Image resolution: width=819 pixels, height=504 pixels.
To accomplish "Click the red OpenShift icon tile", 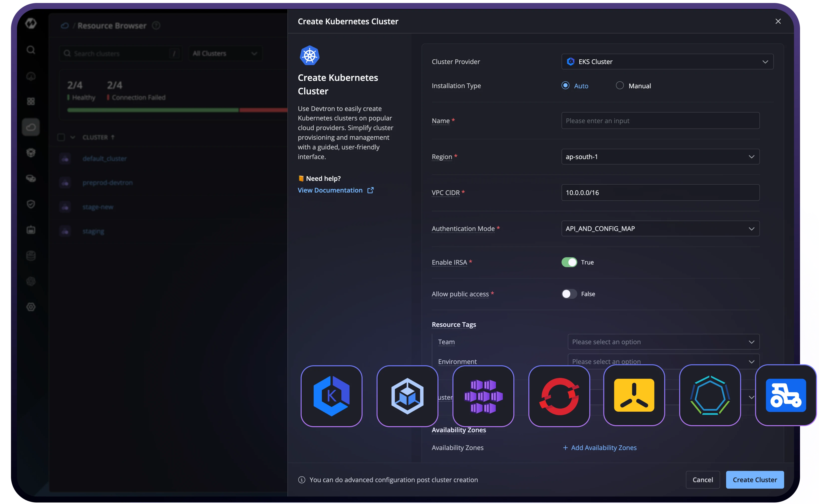I will tap(559, 396).
